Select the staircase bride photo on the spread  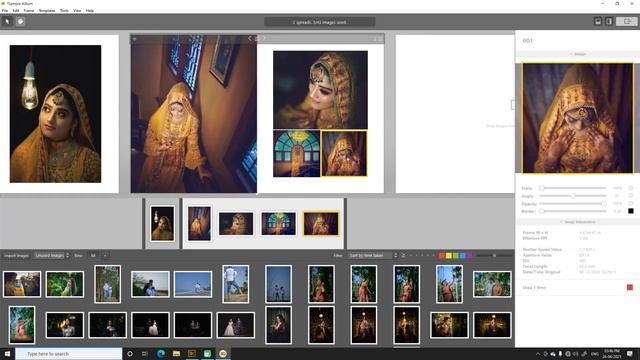tap(193, 114)
